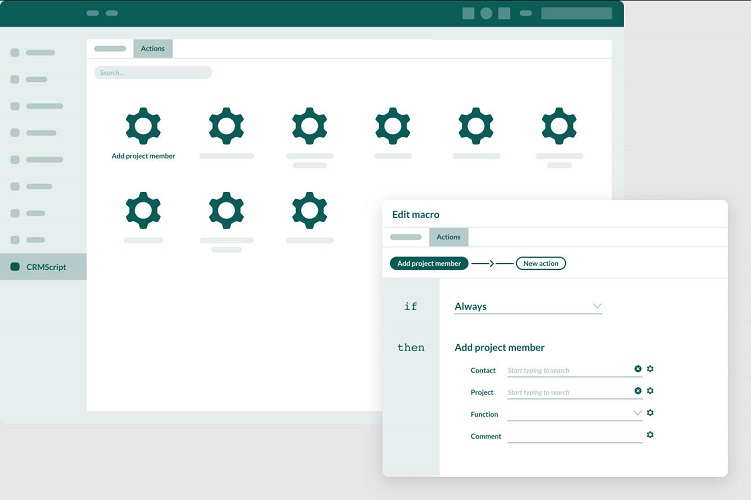Image resolution: width=751 pixels, height=500 pixels.
Task: Open the Add project member action gear
Action: pyautogui.click(x=143, y=126)
